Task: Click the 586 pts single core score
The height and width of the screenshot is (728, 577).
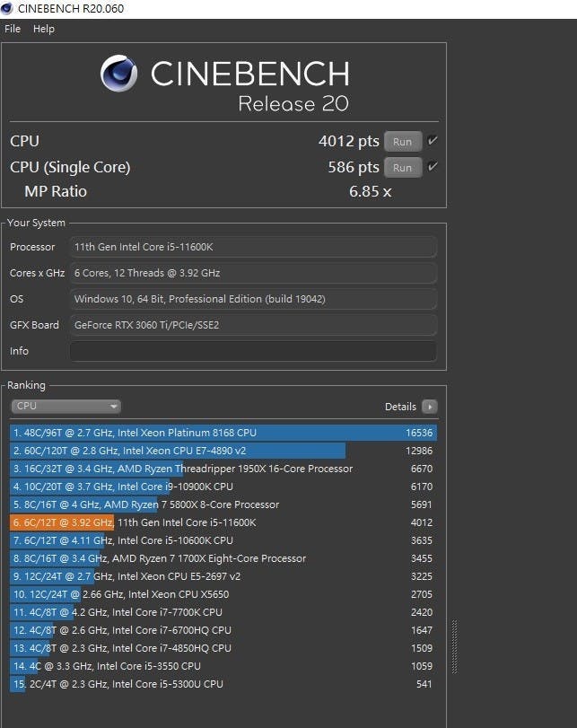Action: click(x=354, y=167)
